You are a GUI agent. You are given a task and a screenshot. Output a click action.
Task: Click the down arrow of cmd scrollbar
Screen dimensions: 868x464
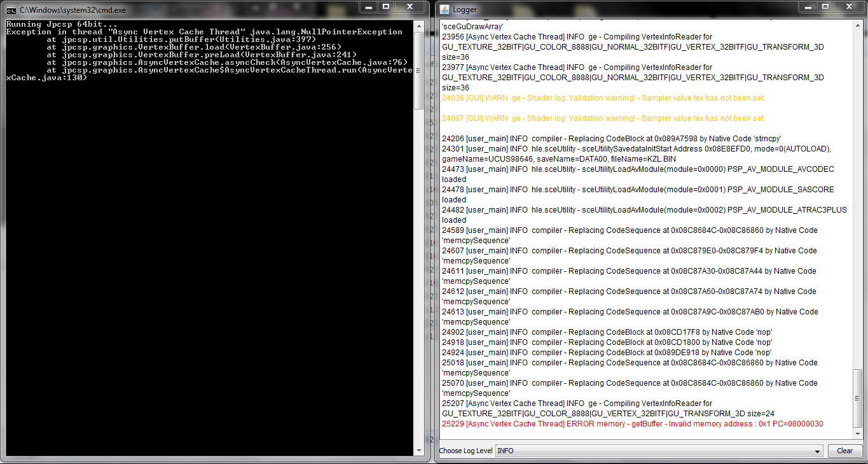[x=418, y=451]
